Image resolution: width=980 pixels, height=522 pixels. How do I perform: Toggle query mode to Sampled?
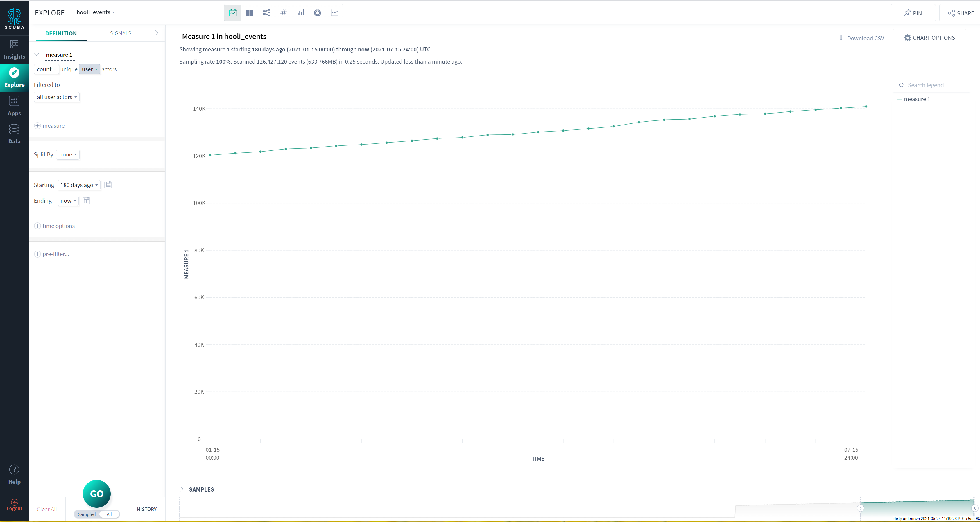[87, 514]
